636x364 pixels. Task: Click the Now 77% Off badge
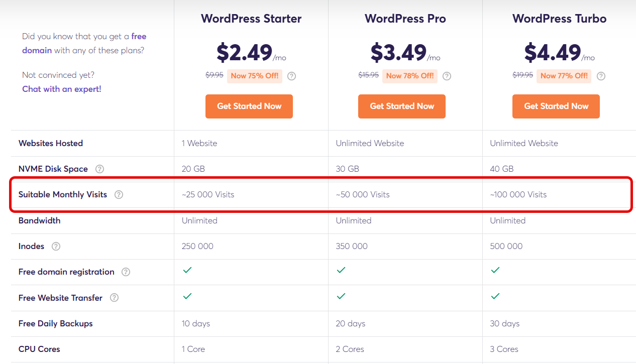click(x=563, y=76)
